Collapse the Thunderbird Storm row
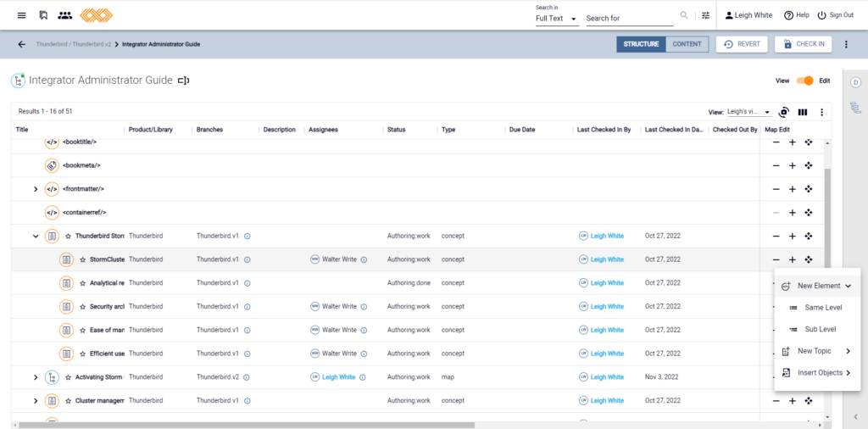Image resolution: width=868 pixels, height=429 pixels. pyautogui.click(x=36, y=236)
